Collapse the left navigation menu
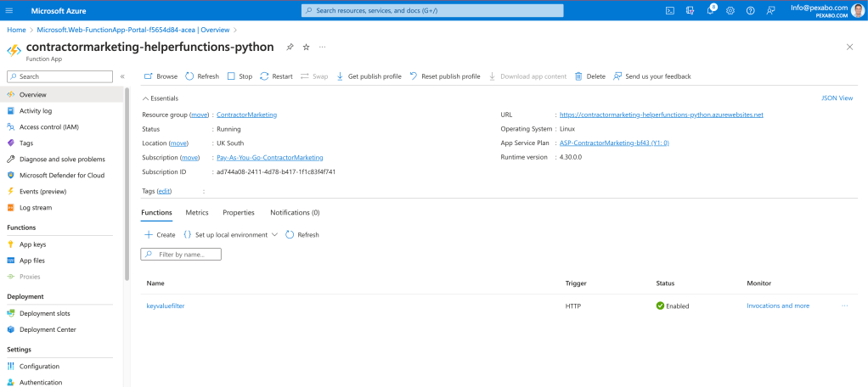Viewport: 868px width, 387px height. (x=122, y=76)
